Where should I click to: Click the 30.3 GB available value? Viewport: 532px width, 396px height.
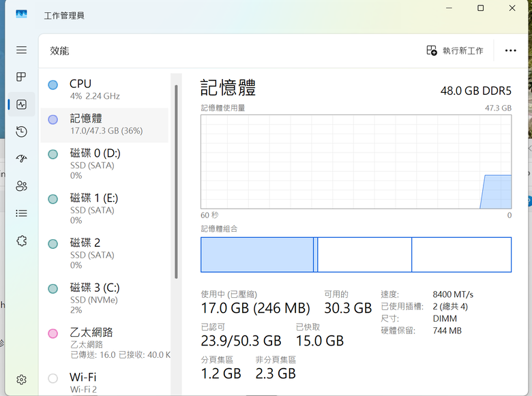click(348, 308)
